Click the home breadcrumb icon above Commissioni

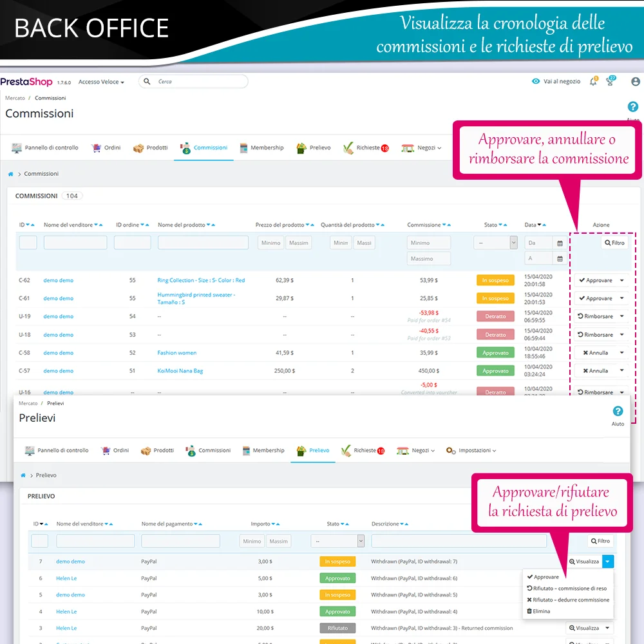pos(11,174)
